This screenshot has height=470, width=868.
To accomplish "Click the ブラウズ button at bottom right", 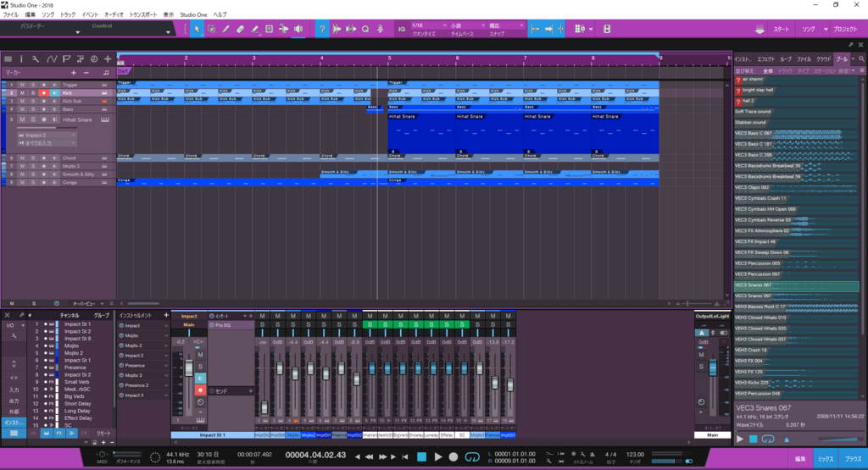I will tap(853, 459).
